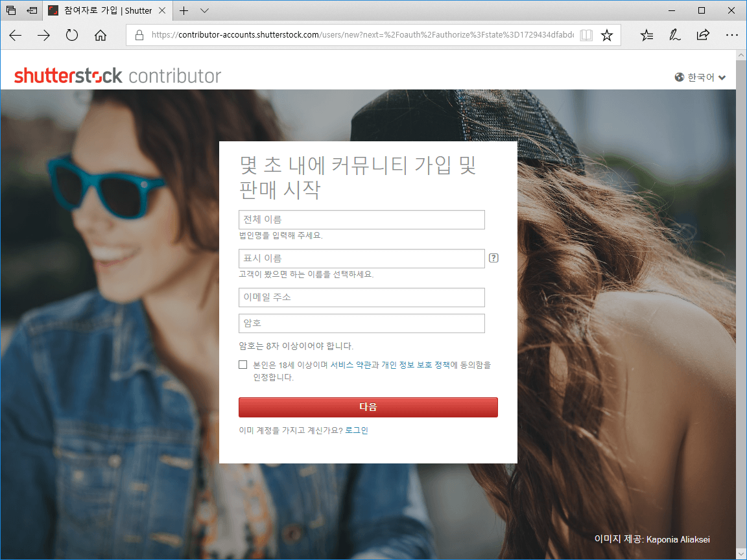Screen dimensions: 747x560
Task: Refresh the page with reload icon
Action: click(72, 35)
